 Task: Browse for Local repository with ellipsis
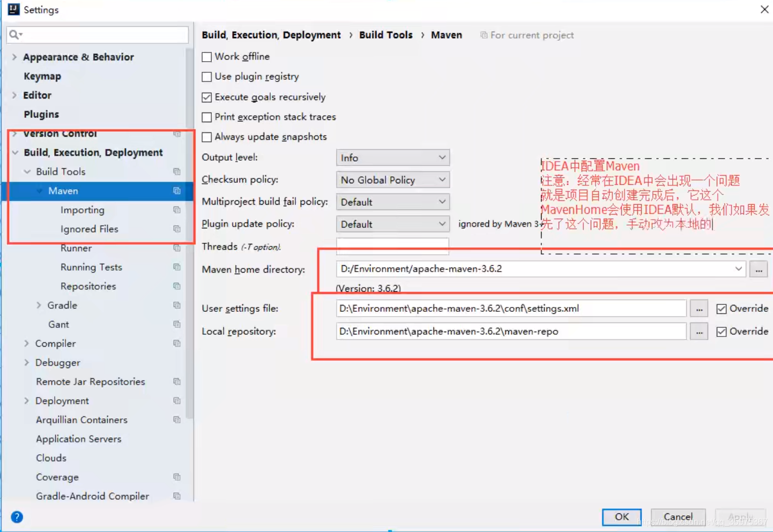(x=699, y=332)
